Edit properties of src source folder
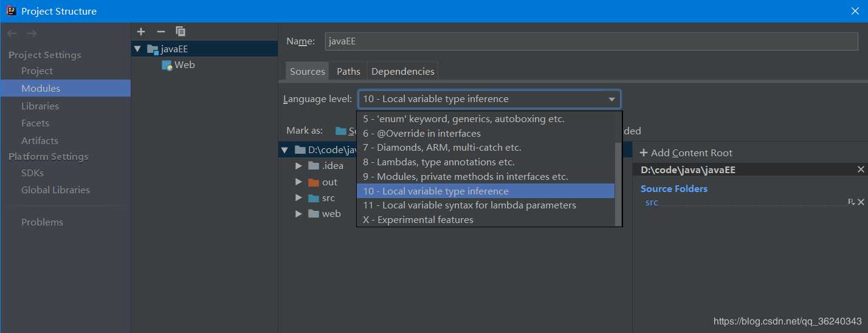Screen dimensions: 868x333 (x=851, y=202)
